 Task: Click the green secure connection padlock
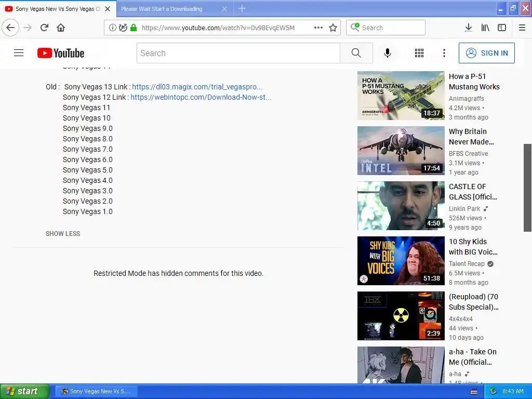coord(134,28)
